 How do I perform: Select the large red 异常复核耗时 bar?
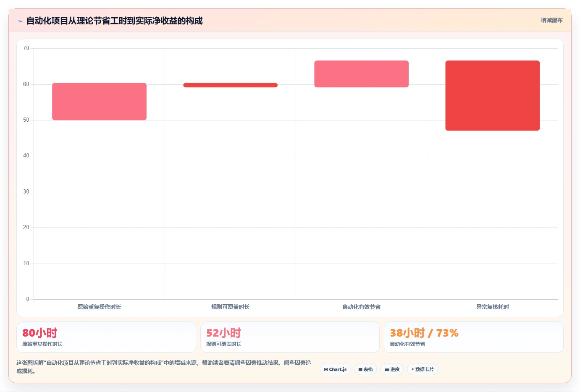[492, 96]
